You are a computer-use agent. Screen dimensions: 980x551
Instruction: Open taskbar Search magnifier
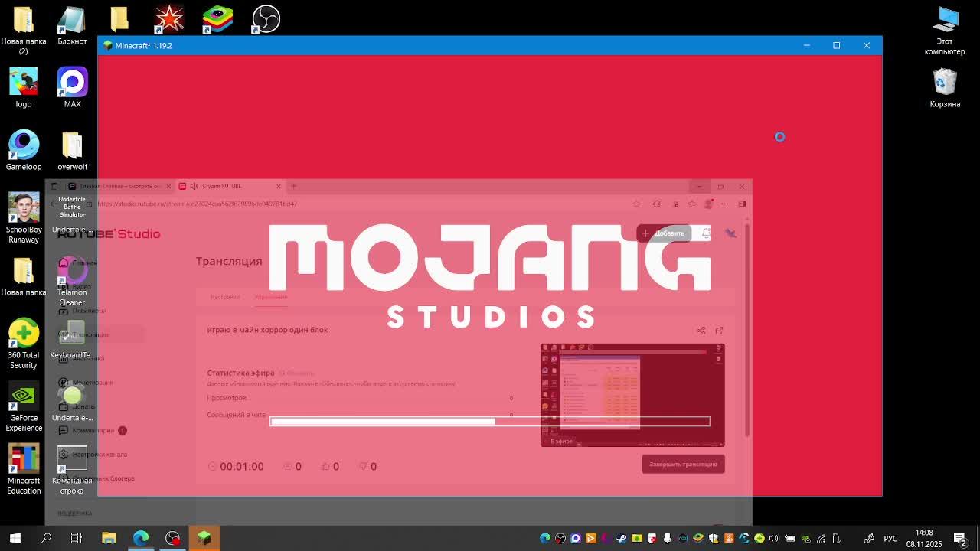46,538
